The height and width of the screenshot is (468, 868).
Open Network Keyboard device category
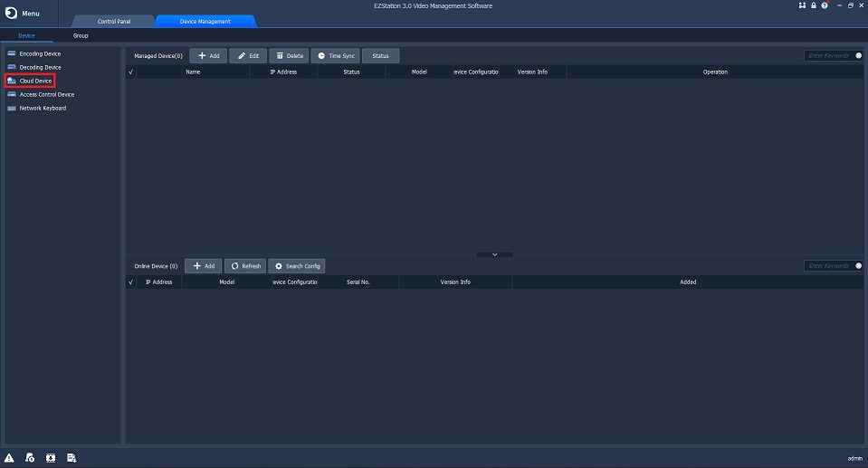[43, 108]
